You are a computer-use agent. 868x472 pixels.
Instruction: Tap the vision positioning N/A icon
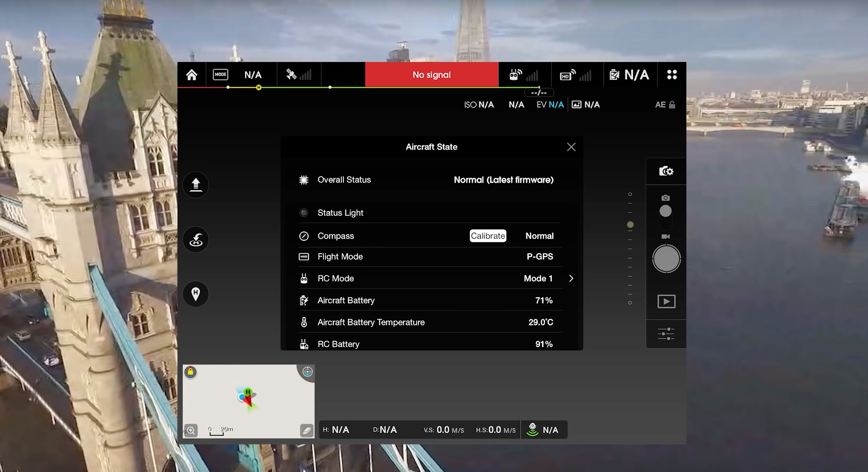click(532, 430)
